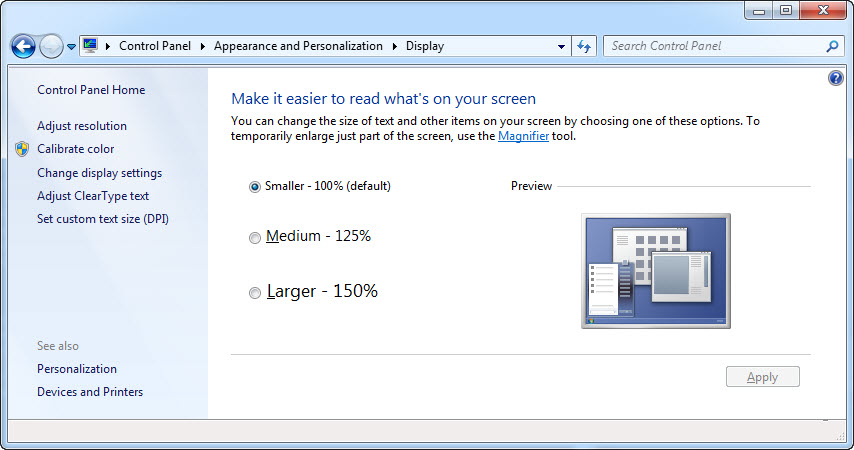Open the recent pages dropdown arrow

coord(72,46)
